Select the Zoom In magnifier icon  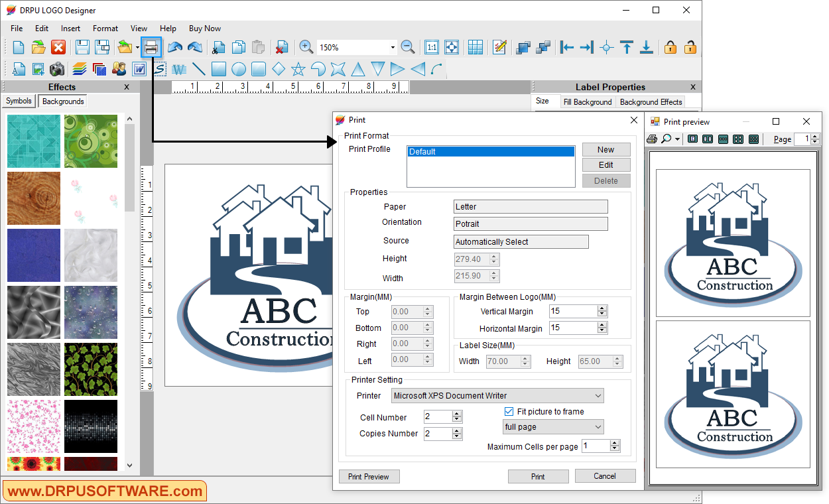tap(306, 47)
